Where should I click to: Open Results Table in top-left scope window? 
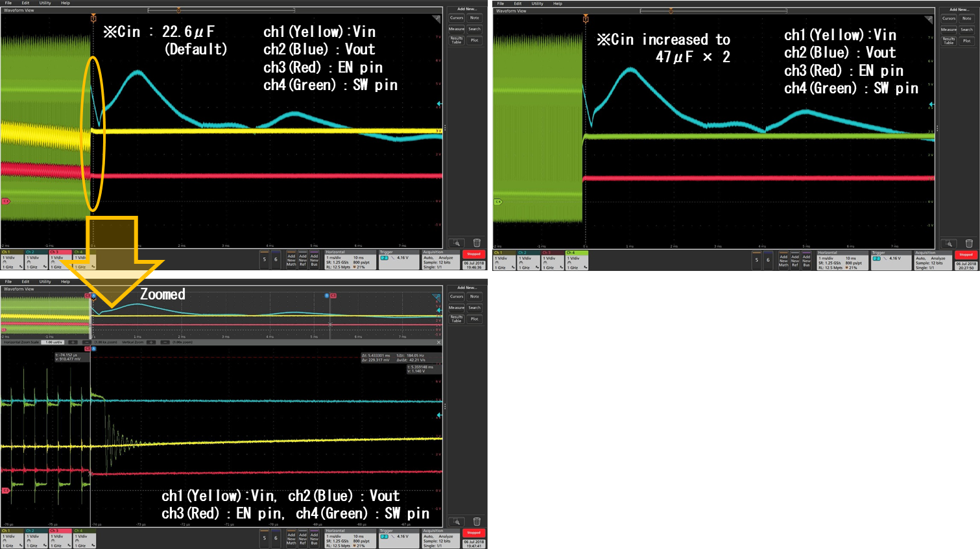click(x=457, y=40)
